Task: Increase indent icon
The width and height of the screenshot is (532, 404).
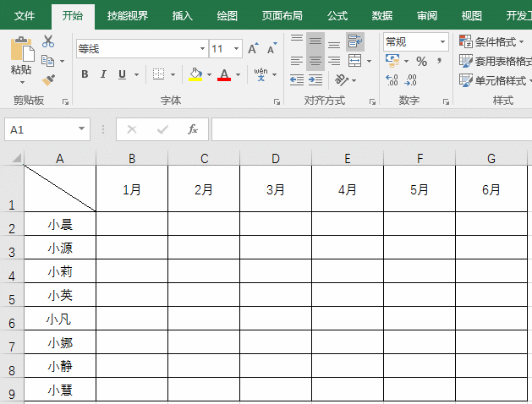Action: [x=315, y=80]
